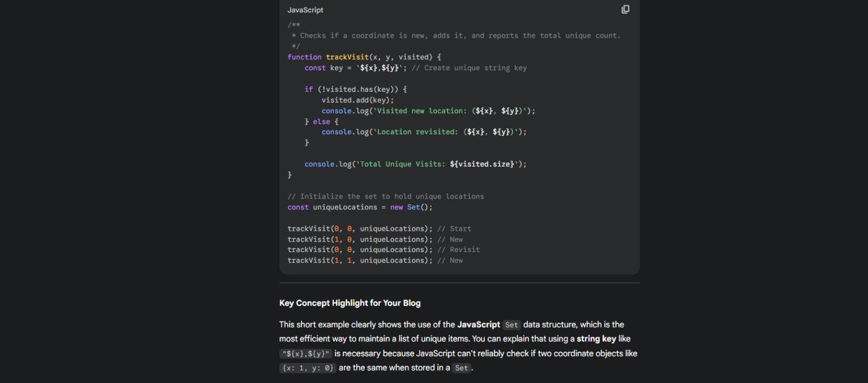The width and height of the screenshot is (868, 383).
Task: Click the 'if (!visited.has(key)) {' line
Action: tap(356, 89)
